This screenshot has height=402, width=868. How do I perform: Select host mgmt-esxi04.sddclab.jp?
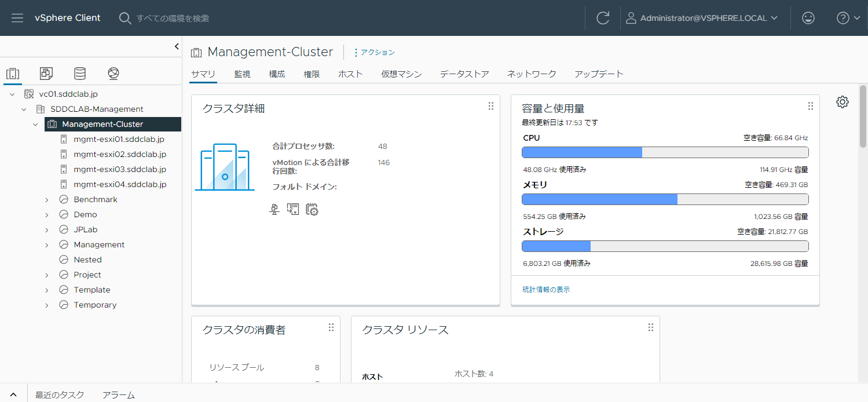pos(120,184)
